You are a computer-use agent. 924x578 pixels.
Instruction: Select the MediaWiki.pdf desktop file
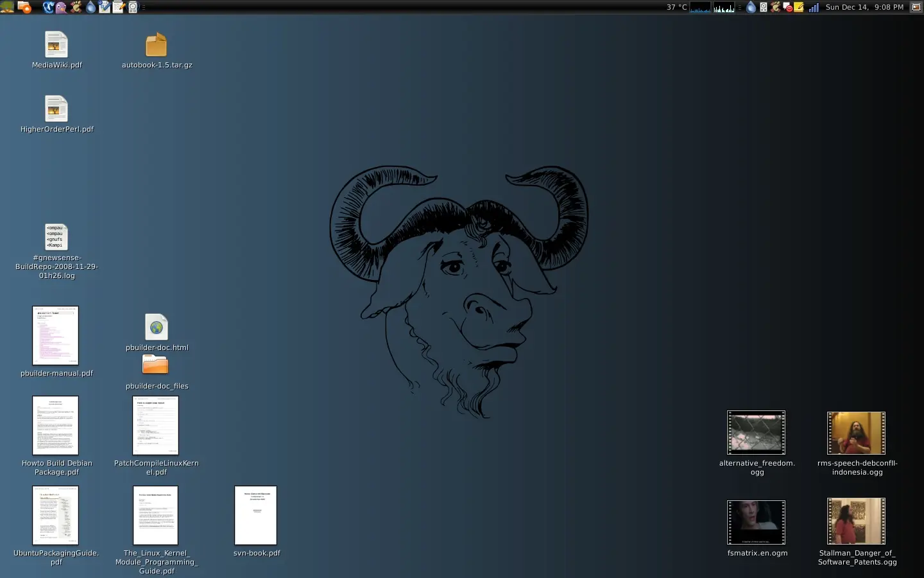point(56,45)
